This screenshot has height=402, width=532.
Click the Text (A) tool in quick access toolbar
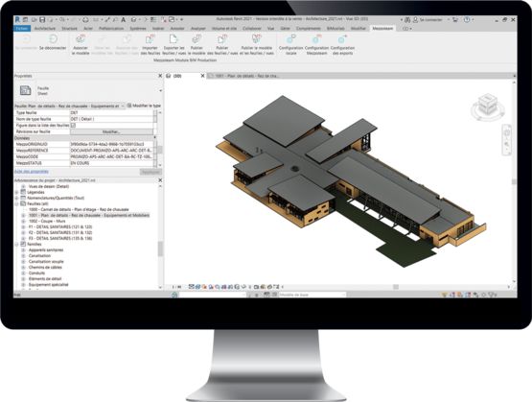coord(123,20)
